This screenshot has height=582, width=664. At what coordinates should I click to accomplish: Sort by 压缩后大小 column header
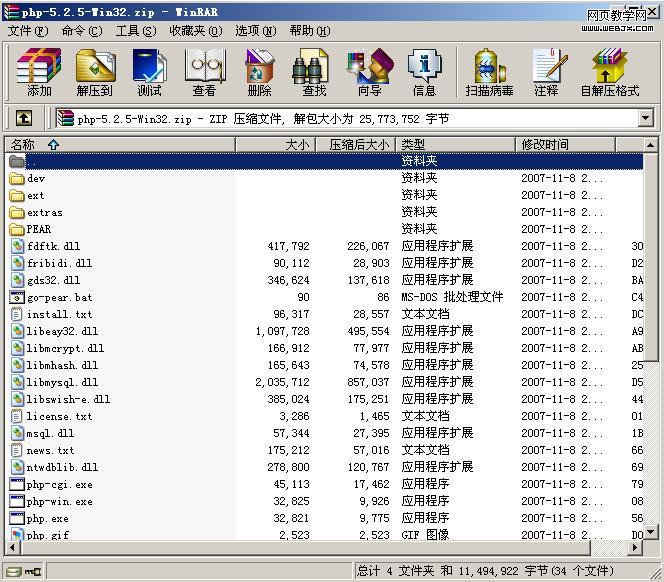pos(356,144)
